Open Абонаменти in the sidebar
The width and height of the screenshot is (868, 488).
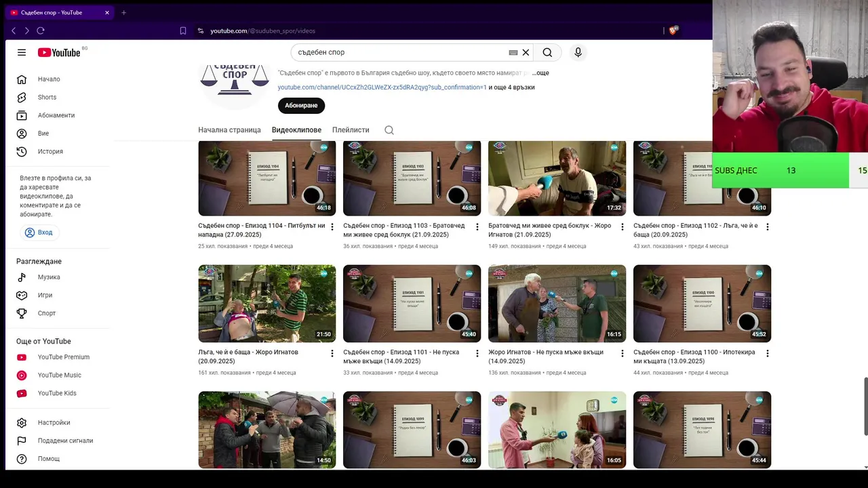click(x=58, y=115)
